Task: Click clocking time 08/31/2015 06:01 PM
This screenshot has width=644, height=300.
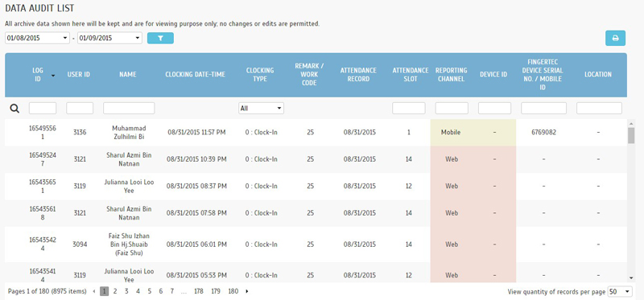Action: tap(196, 245)
